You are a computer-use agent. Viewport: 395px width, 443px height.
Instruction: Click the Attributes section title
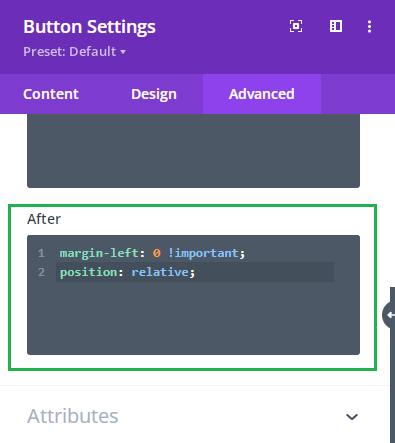coord(73,416)
